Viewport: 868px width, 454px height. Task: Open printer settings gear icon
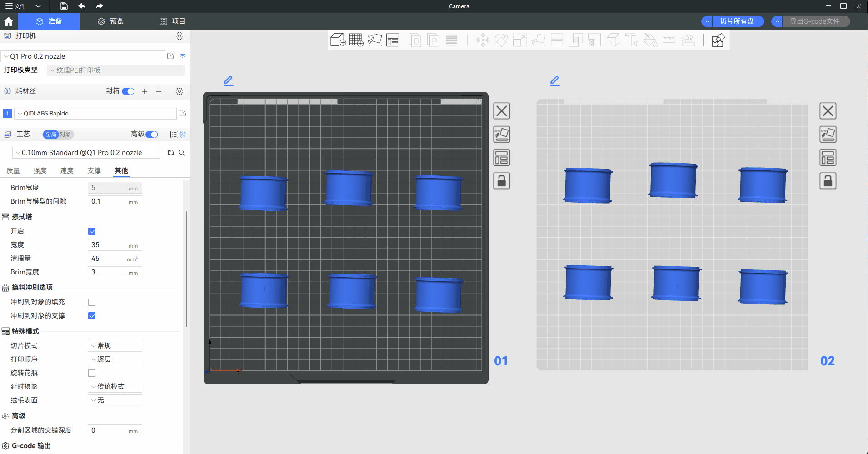point(180,36)
